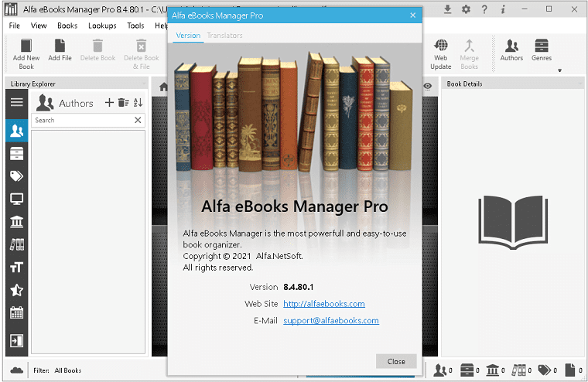Select the tags icon in sidebar
The image size is (588, 382).
[x=16, y=176]
